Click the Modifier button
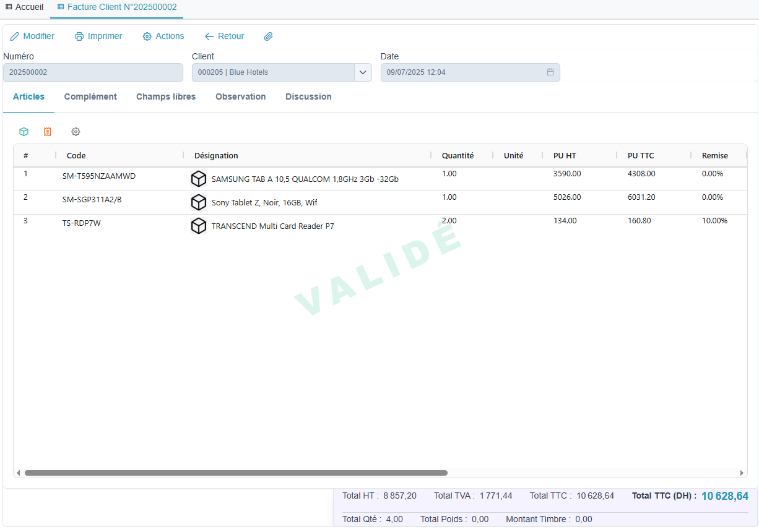Viewport: 759px width, 532px height. [32, 36]
